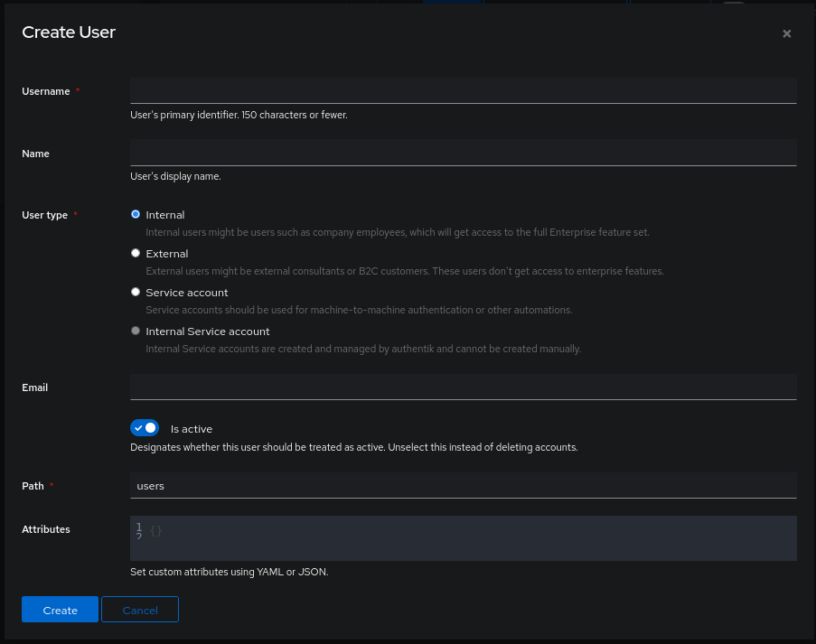Click the text 'User's display name.'
Viewport: 816px width, 644px height.
pyautogui.click(x=175, y=176)
